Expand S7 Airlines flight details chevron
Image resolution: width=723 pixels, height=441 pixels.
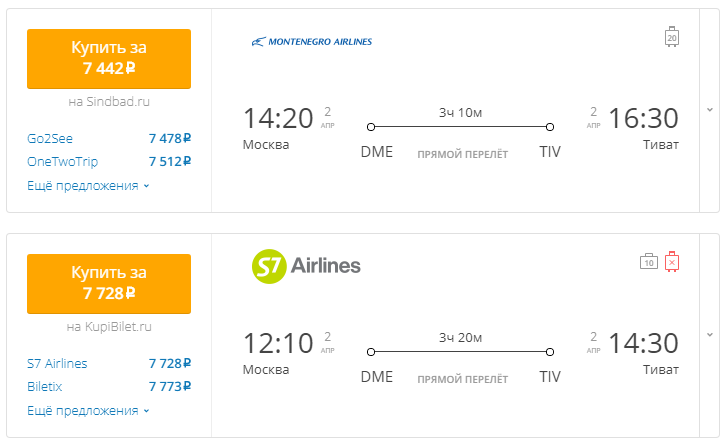point(710,335)
